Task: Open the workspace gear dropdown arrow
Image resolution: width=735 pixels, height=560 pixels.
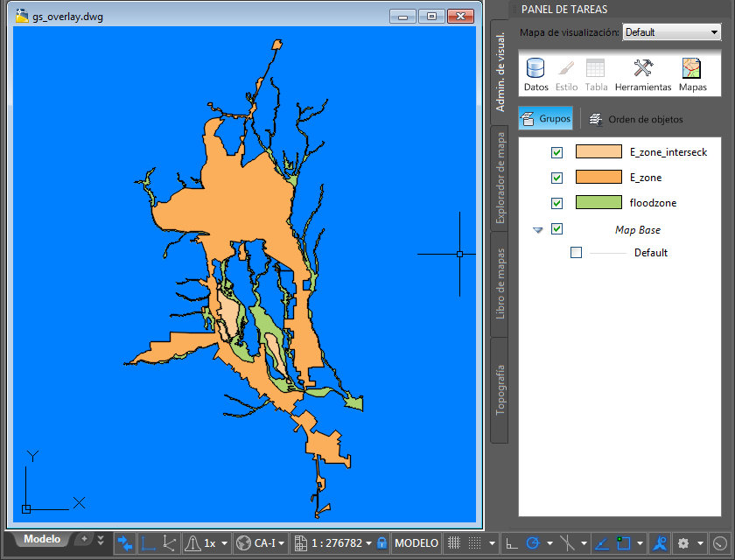Action: pyautogui.click(x=700, y=543)
